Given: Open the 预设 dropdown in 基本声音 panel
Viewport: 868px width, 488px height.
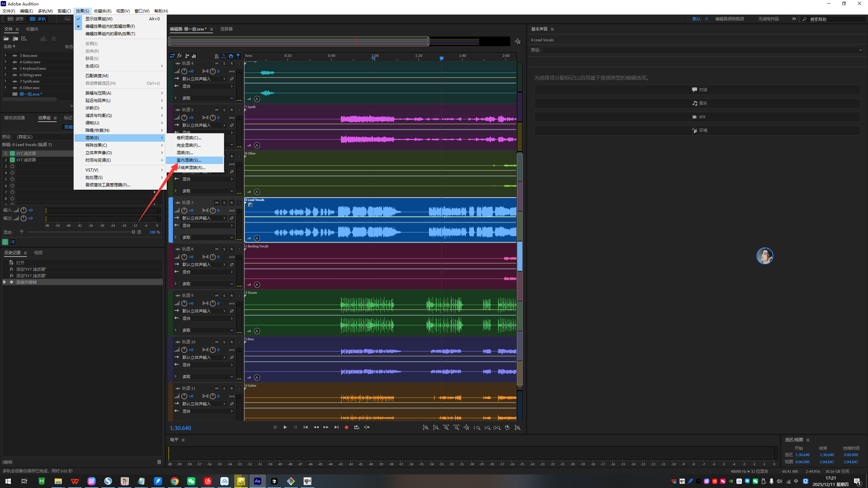Looking at the screenshot, I should tap(702, 50).
